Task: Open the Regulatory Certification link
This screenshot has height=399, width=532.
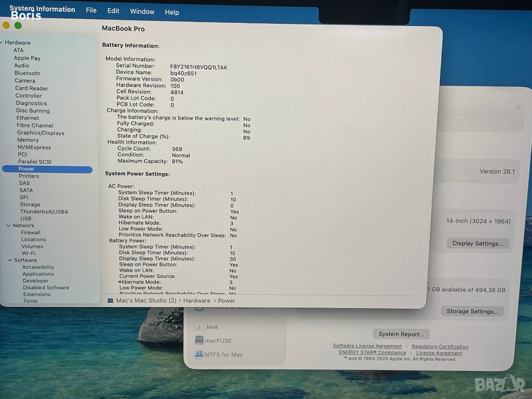Action: (440, 347)
